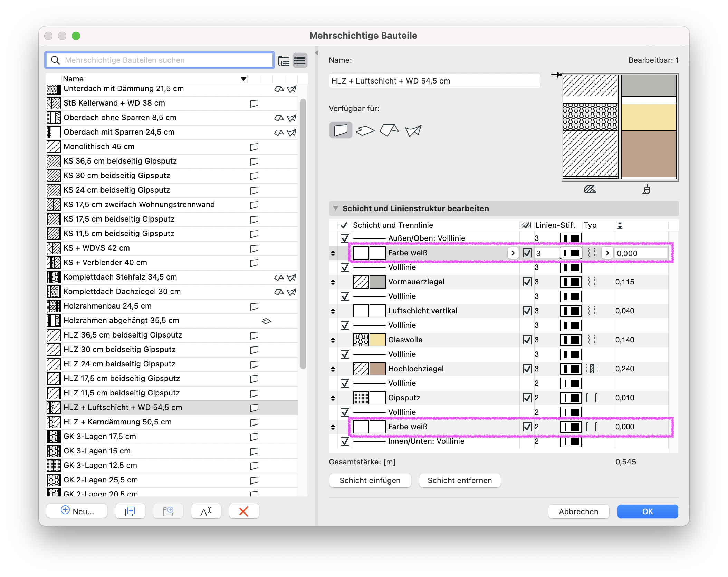Click the surface paint icon under preview
Viewport: 728px width, 577px height.
coord(646,189)
